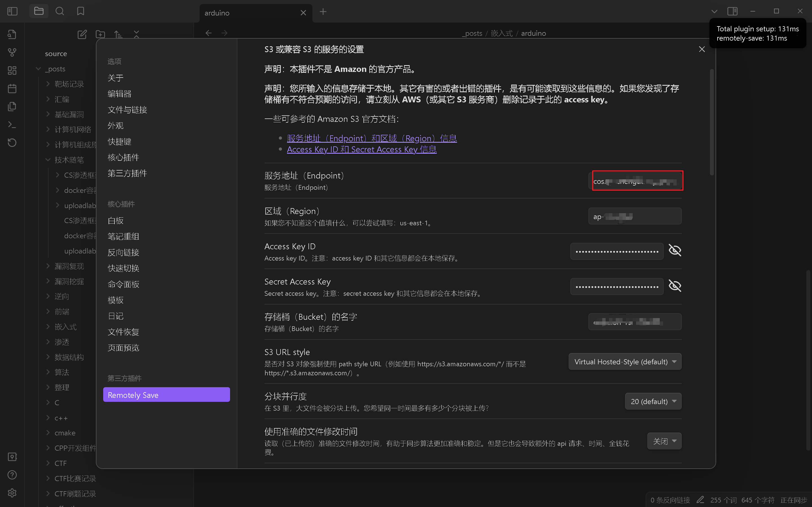Open the Endpoint and Region docs link

pyautogui.click(x=372, y=138)
